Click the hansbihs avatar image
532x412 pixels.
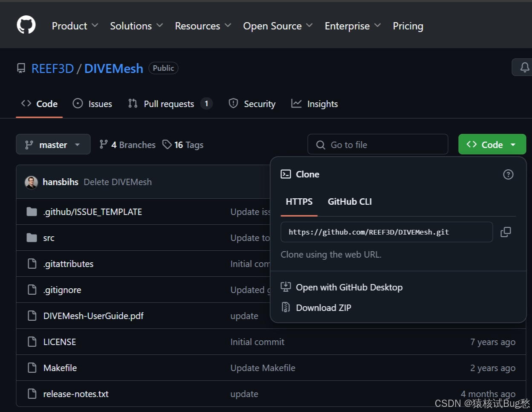click(x=32, y=182)
